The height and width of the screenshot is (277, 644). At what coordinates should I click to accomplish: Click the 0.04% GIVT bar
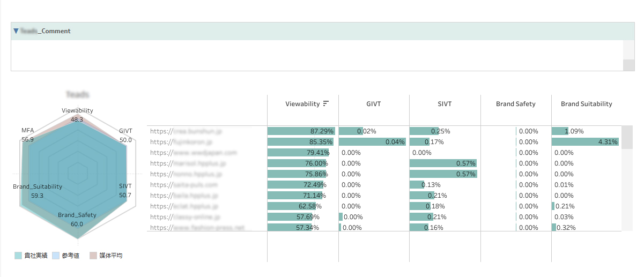point(372,142)
